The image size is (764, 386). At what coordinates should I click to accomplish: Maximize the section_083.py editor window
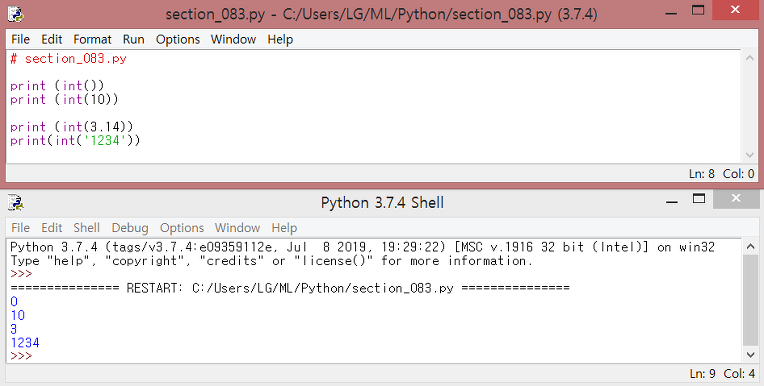pos(698,10)
